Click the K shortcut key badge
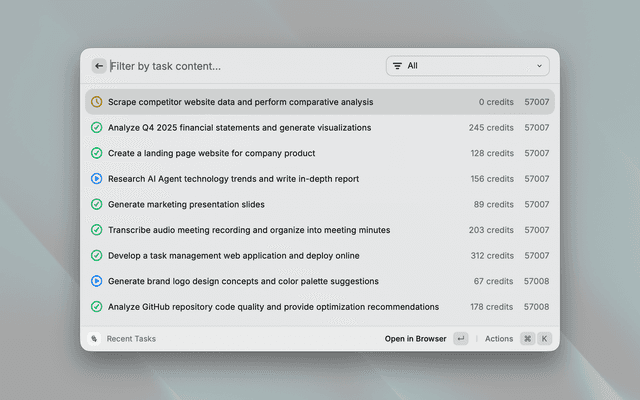This screenshot has height=400, width=640. click(x=545, y=339)
